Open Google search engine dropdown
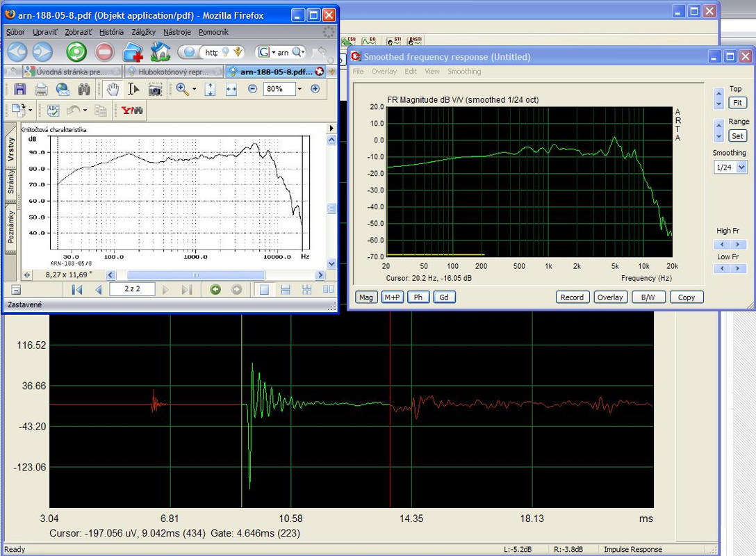Viewport: 756px width, 556px height. click(273, 52)
